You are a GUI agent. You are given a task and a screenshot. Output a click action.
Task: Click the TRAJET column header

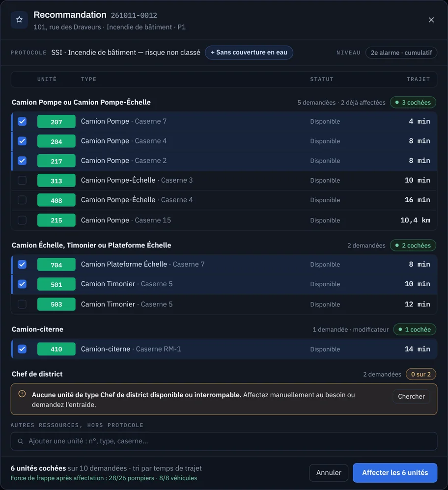click(419, 80)
